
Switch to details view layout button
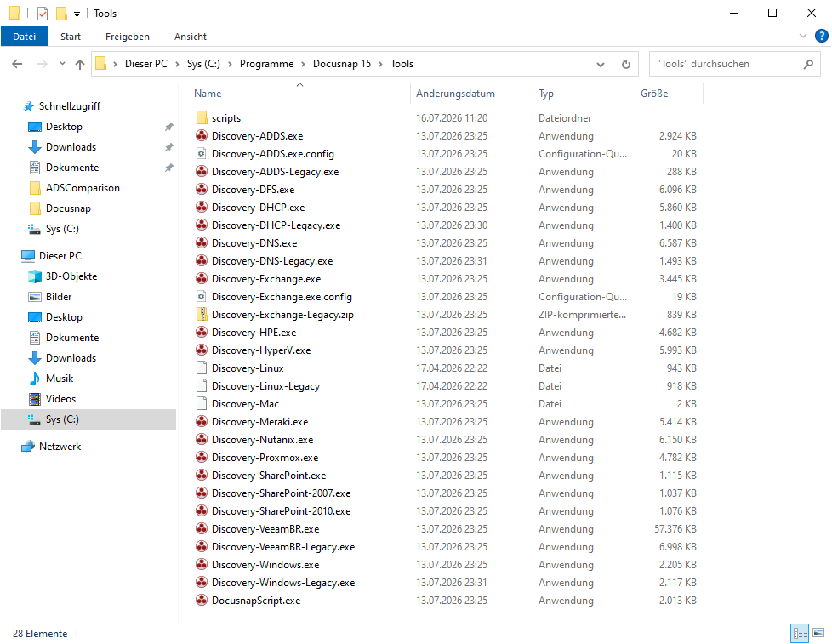[x=801, y=632]
